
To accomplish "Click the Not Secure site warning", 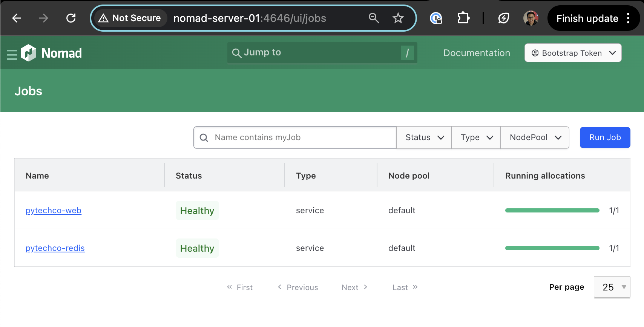I will coord(130,18).
